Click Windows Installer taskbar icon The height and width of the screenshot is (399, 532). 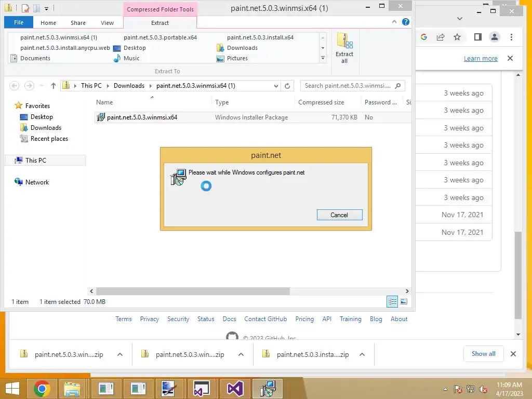268,389
